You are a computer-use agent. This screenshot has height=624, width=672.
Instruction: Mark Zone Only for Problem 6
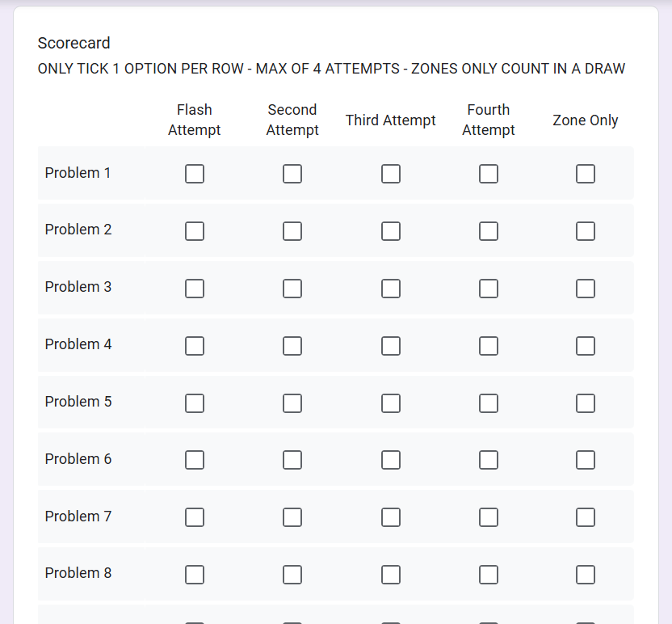pyautogui.click(x=586, y=460)
